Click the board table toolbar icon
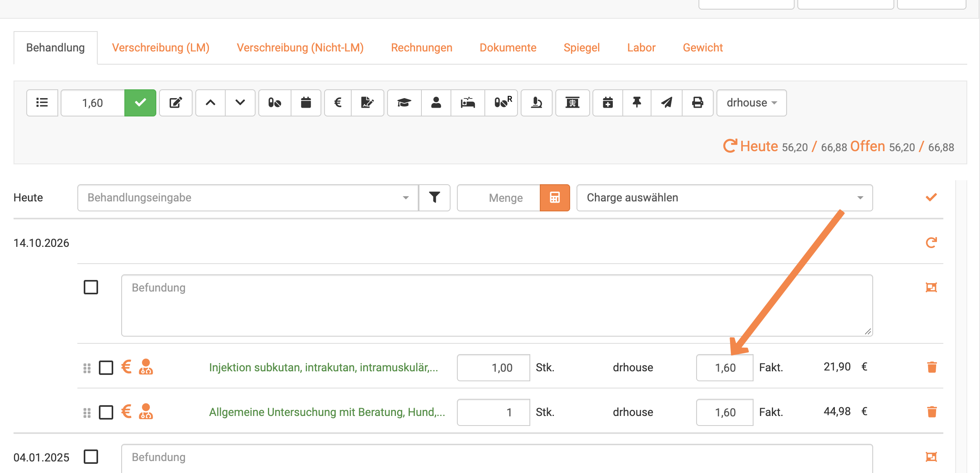The height and width of the screenshot is (473, 980). pyautogui.click(x=573, y=103)
